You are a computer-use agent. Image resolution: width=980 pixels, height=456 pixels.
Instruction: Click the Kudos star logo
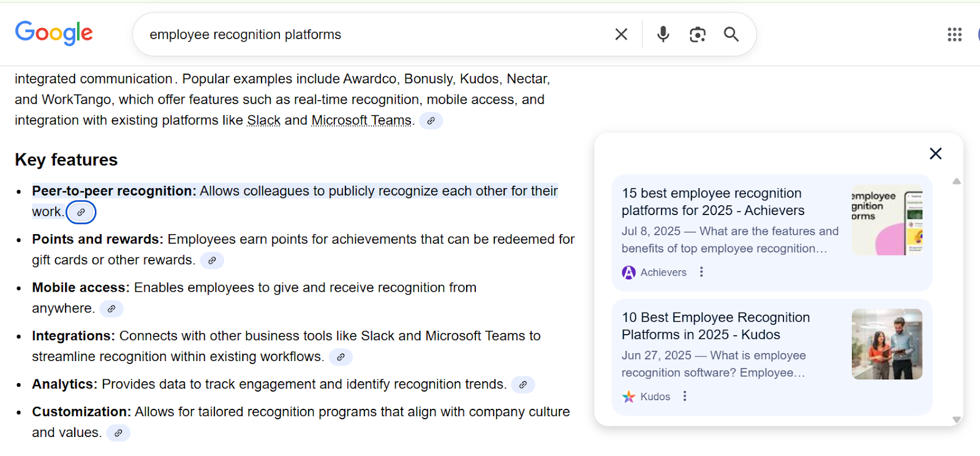pyautogui.click(x=628, y=397)
